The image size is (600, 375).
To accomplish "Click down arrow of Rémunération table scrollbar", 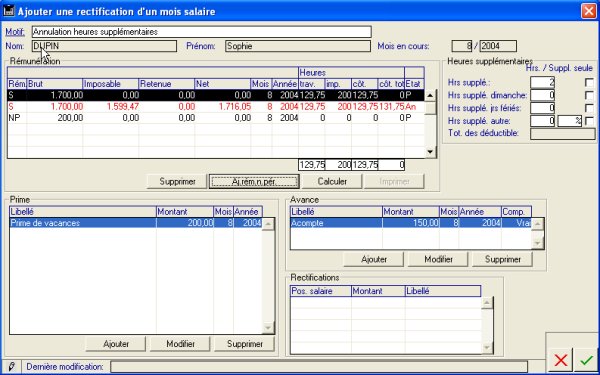I will [x=430, y=152].
